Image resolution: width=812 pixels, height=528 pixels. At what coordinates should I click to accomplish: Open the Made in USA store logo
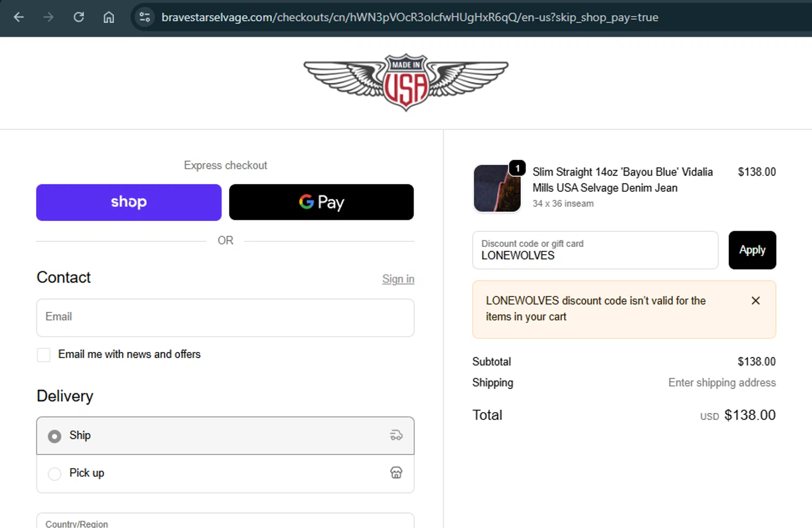406,82
